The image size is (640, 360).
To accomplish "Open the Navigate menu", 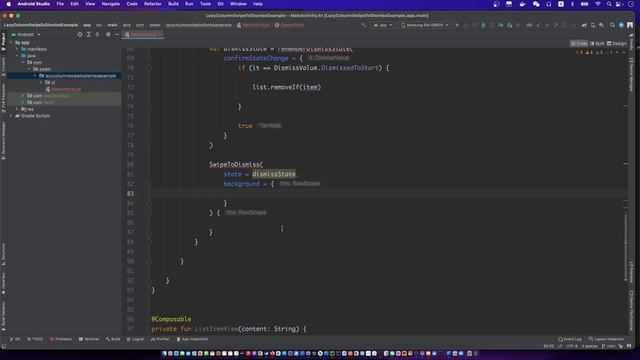I will [111, 4].
